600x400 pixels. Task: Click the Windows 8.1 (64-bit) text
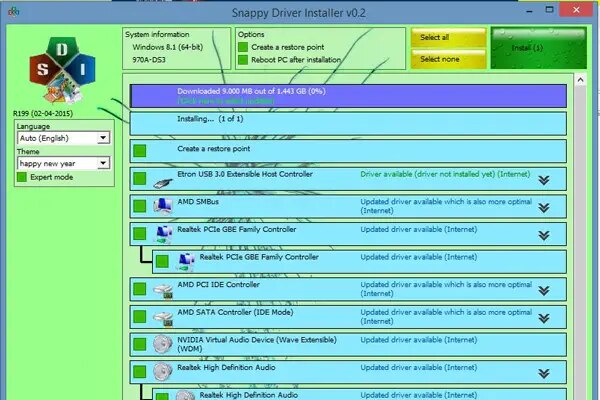pos(168,47)
